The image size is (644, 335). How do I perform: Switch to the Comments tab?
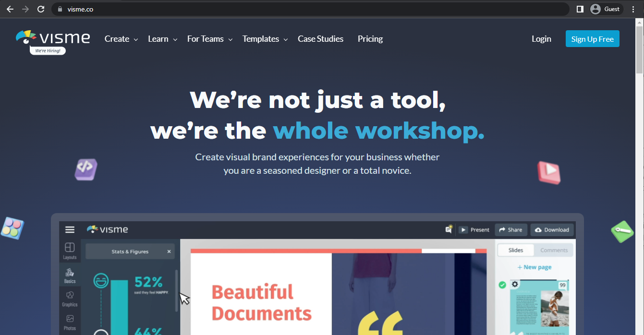(x=554, y=250)
